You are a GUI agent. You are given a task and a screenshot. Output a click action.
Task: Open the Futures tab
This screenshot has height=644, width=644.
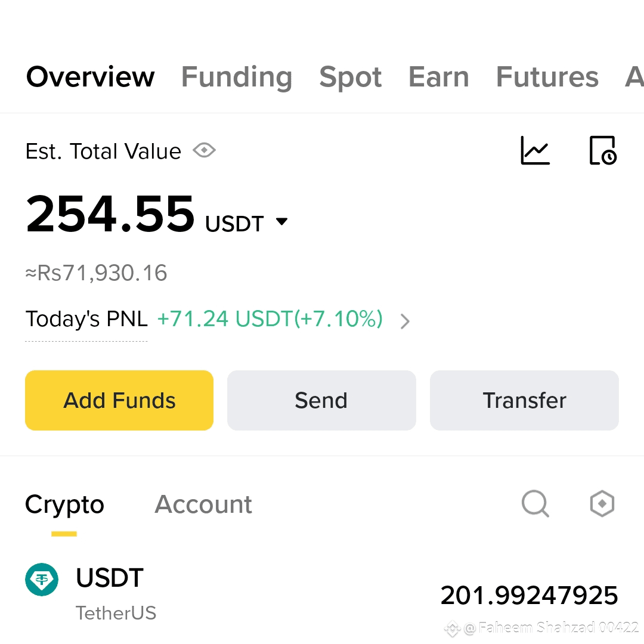(547, 77)
